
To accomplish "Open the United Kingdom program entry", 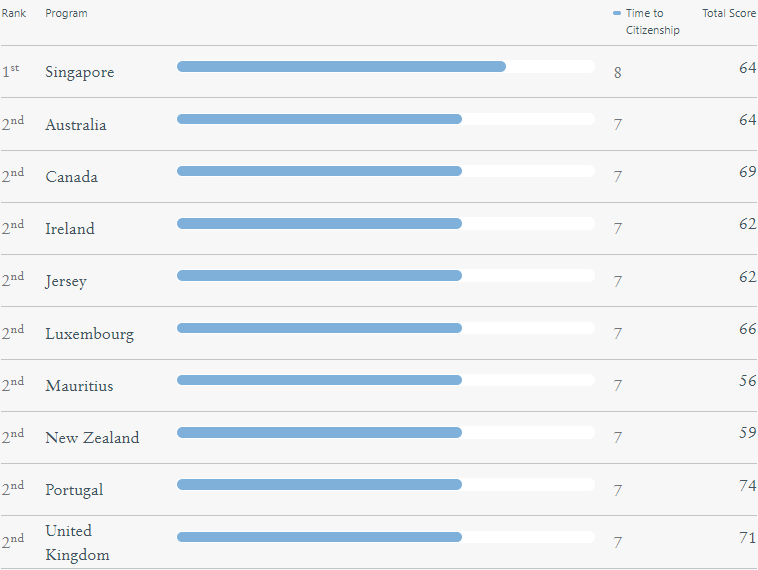I will pos(77,542).
